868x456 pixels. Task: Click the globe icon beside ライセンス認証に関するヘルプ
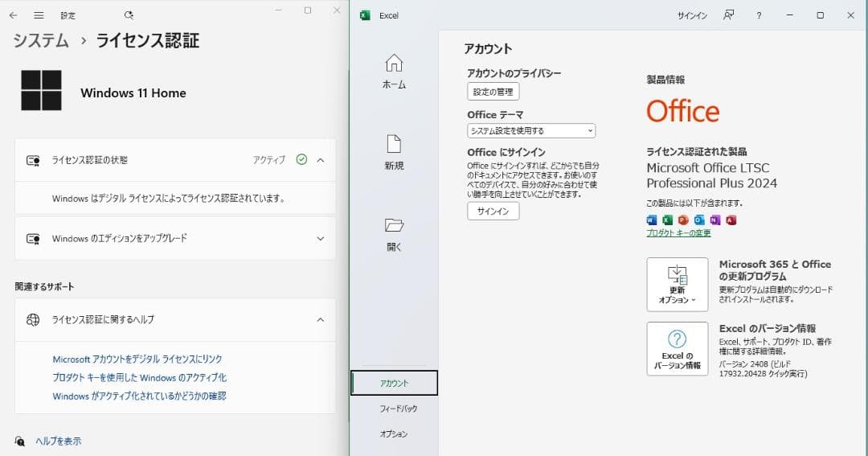point(33,320)
